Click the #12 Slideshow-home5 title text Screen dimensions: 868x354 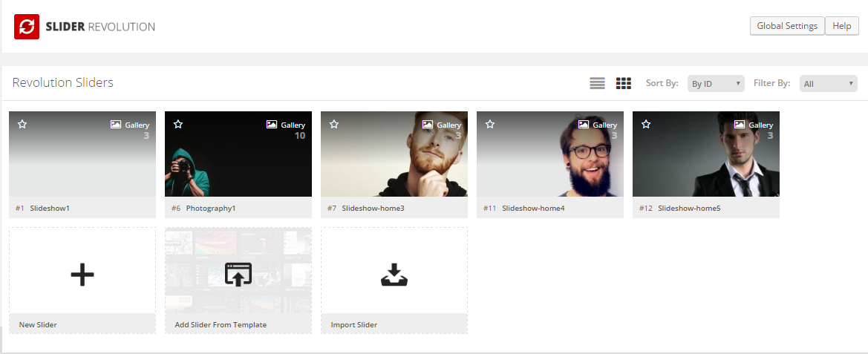click(680, 209)
